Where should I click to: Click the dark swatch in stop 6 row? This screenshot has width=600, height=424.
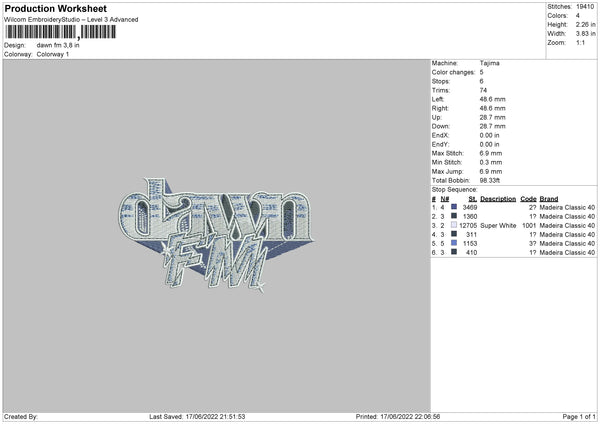pyautogui.click(x=454, y=252)
